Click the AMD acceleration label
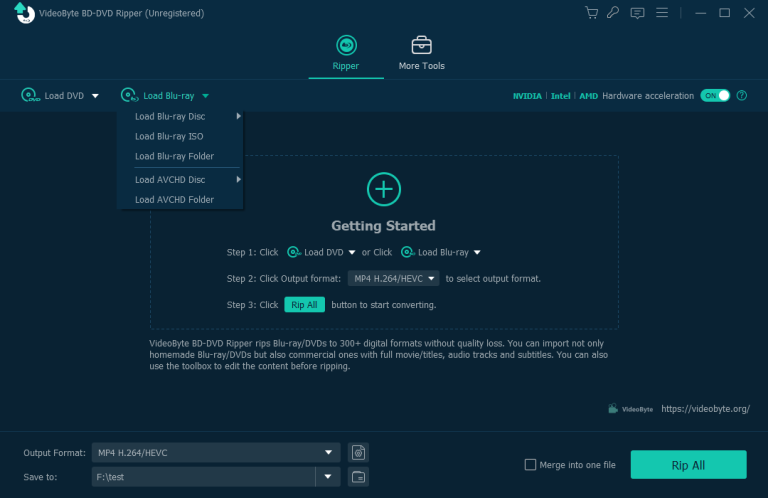Viewport: 768px width, 498px height. coord(588,96)
